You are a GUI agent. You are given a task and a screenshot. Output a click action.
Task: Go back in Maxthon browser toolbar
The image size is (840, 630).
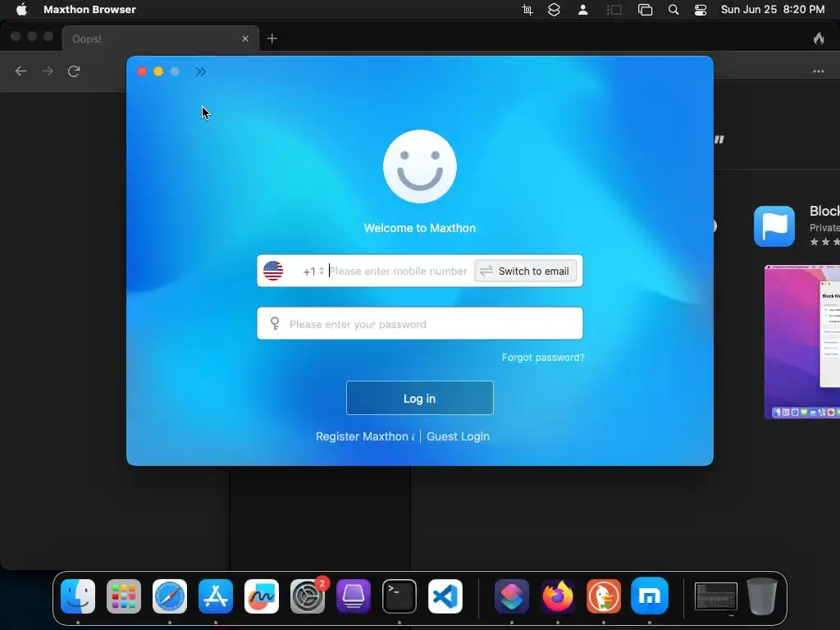tap(21, 71)
